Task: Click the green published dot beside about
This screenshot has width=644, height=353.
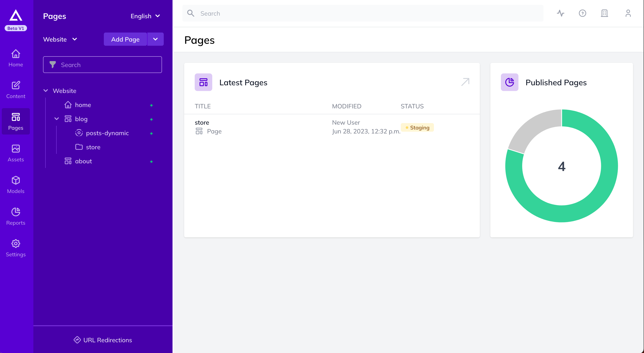Action: (x=151, y=162)
